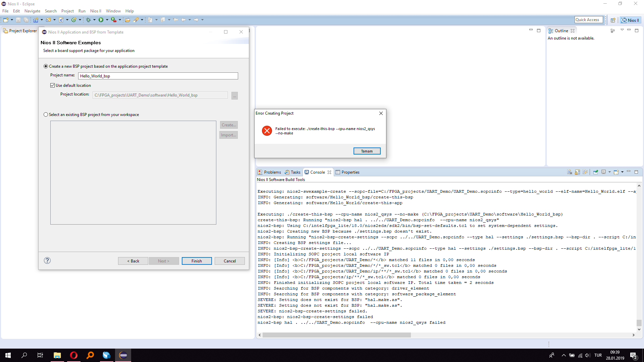Screen dimensions: 644x362
Task: Click the Open Console icon
Action: tap(616, 172)
